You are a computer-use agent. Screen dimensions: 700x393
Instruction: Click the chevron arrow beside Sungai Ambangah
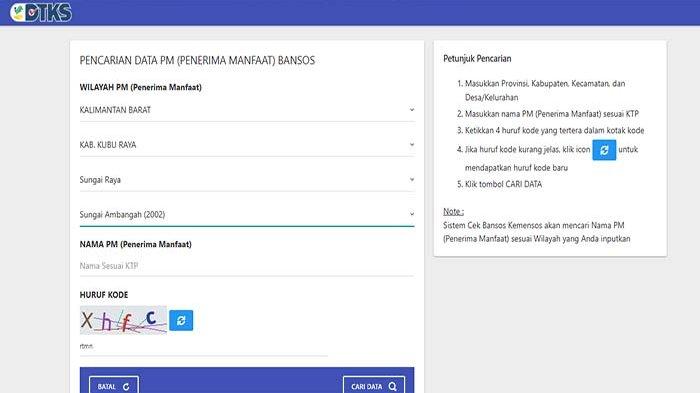pos(412,214)
